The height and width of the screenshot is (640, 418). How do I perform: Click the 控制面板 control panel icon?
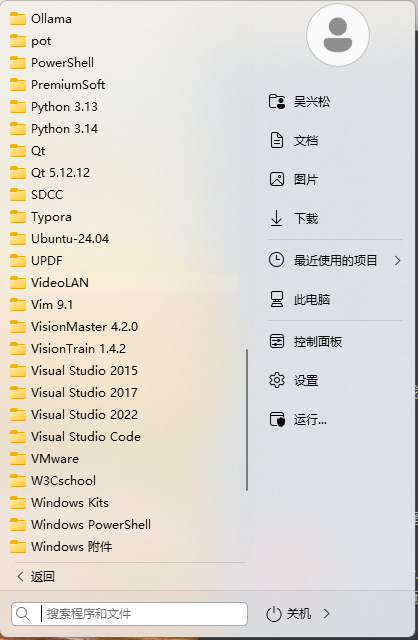coord(277,341)
